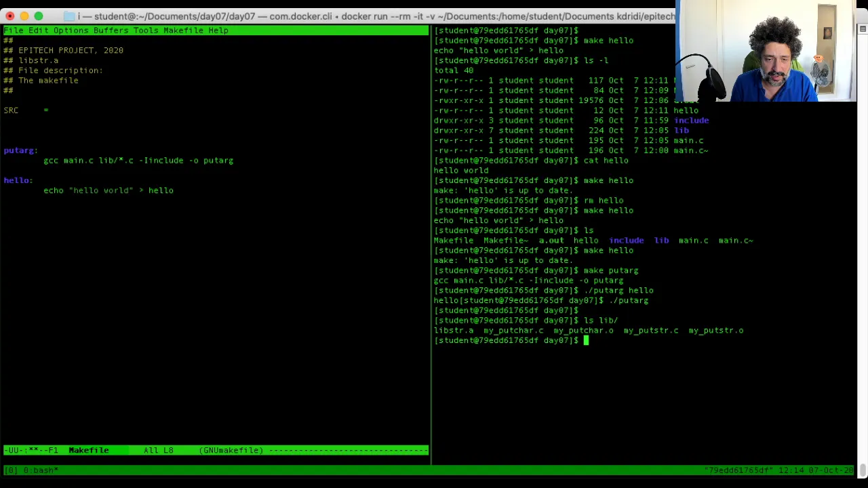Image resolution: width=868 pixels, height=488 pixels.
Task: Click 'total 40' output line
Action: click(454, 70)
